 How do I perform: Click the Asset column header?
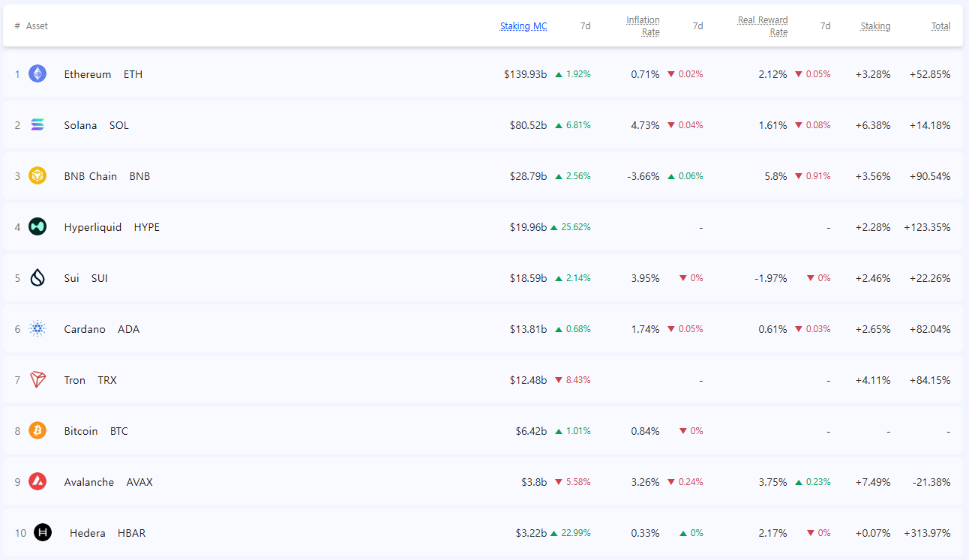coord(37,26)
